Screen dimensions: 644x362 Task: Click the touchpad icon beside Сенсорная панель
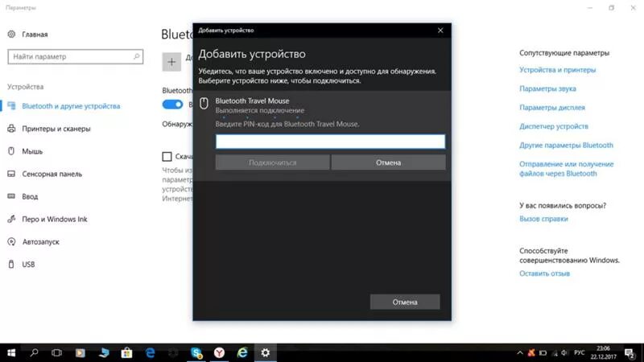click(11, 174)
